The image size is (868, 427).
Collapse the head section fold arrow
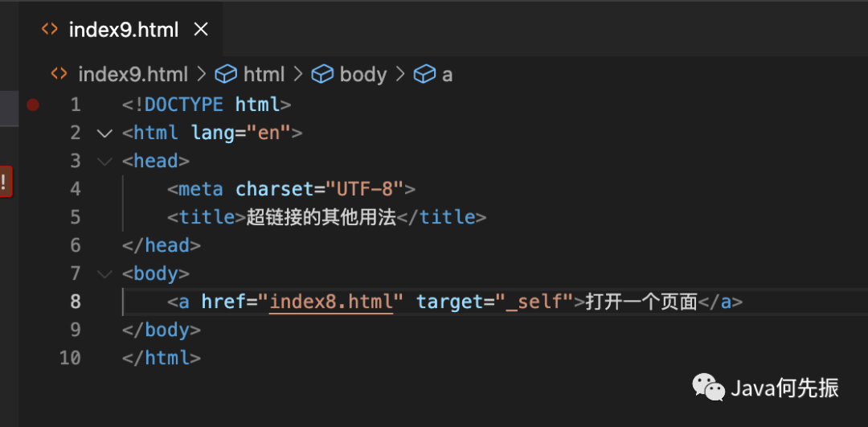pyautogui.click(x=104, y=161)
